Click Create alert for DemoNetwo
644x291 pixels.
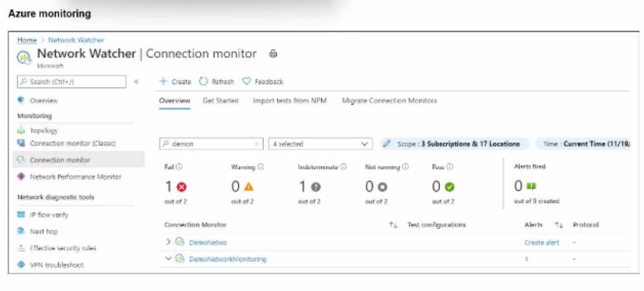pos(541,243)
